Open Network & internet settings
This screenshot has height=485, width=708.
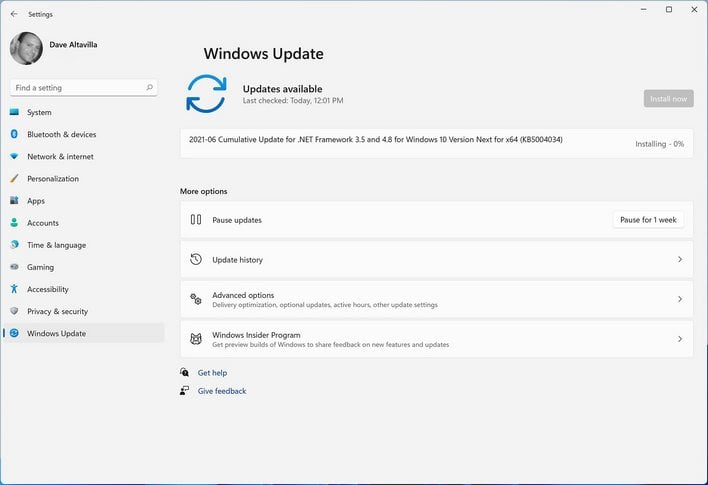[84, 156]
